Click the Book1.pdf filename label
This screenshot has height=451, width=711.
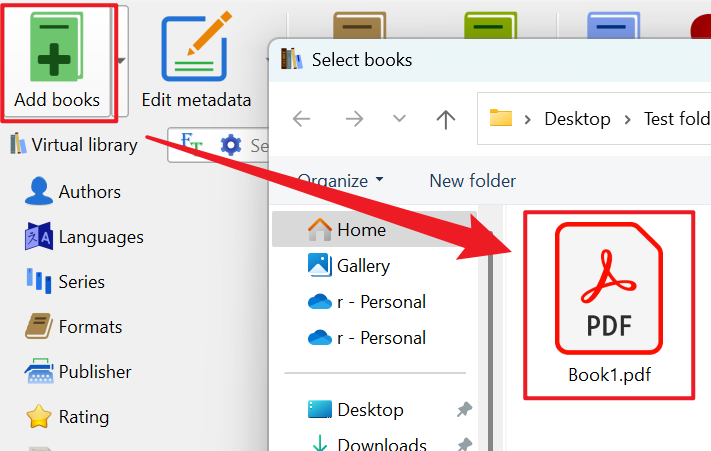[x=609, y=375]
